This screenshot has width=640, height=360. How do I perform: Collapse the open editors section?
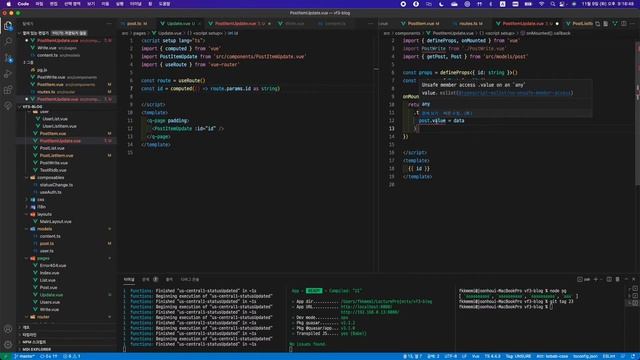click(x=20, y=33)
